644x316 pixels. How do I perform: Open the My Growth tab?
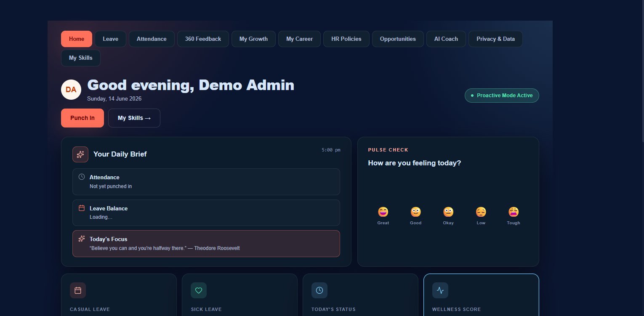[253, 39]
